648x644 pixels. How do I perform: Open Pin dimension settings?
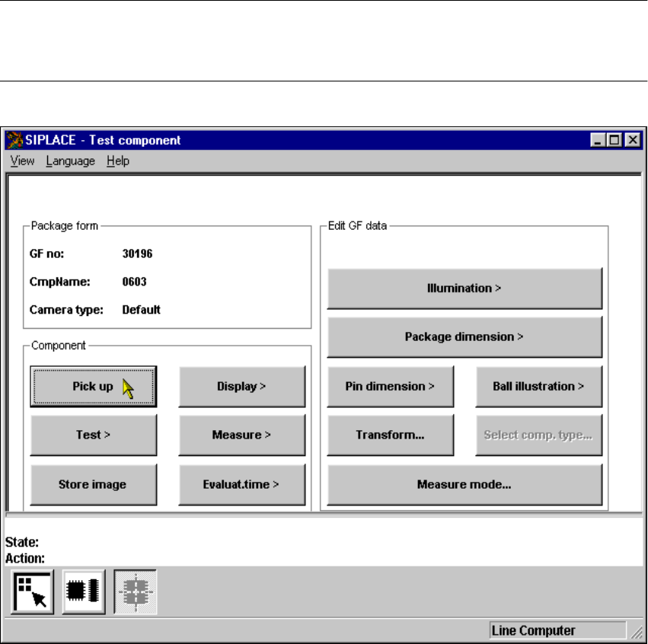pyautogui.click(x=390, y=387)
